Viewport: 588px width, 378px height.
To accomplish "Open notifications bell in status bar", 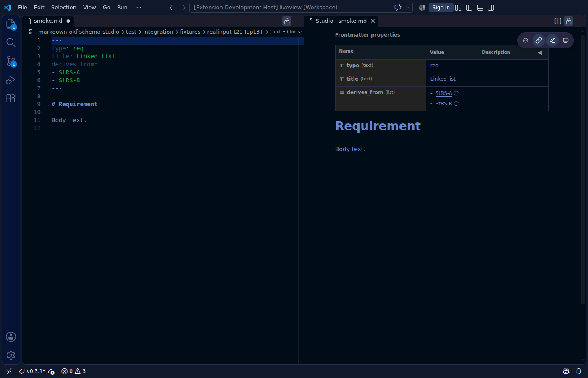I will (579, 371).
